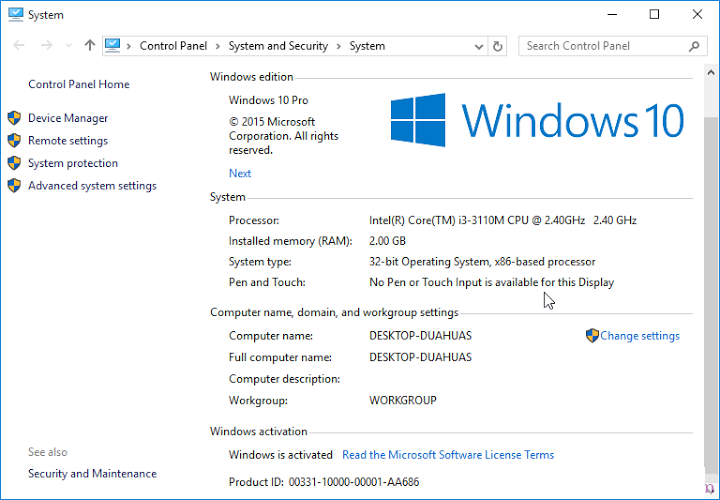Image resolution: width=720 pixels, height=500 pixels.
Task: Click the 2.00 GB RAM value
Action: coord(388,241)
